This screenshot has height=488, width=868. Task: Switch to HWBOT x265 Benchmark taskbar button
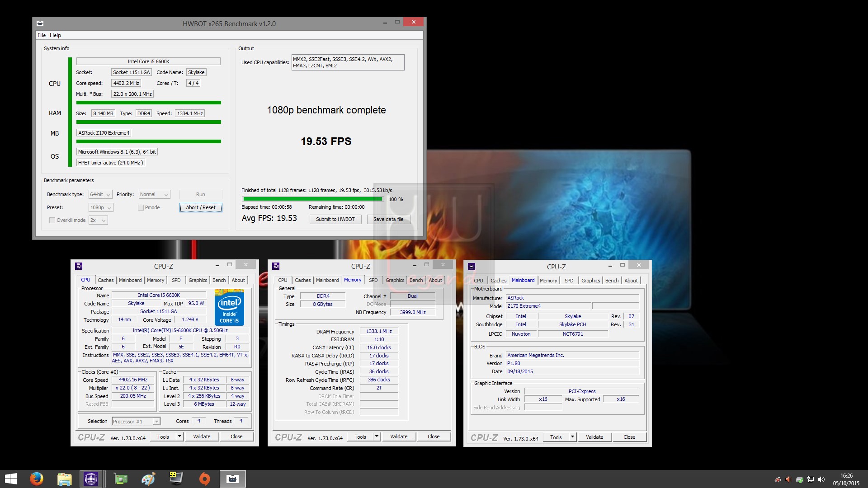click(x=233, y=479)
